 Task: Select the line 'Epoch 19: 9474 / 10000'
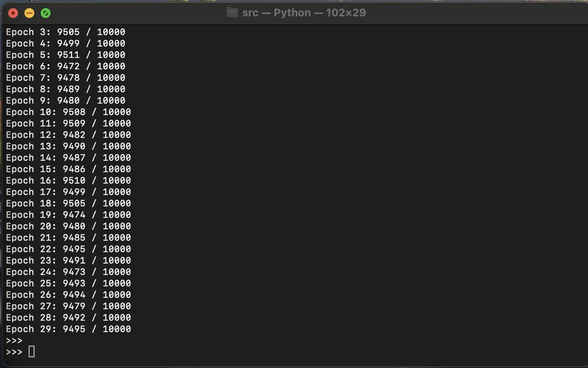[69, 215]
